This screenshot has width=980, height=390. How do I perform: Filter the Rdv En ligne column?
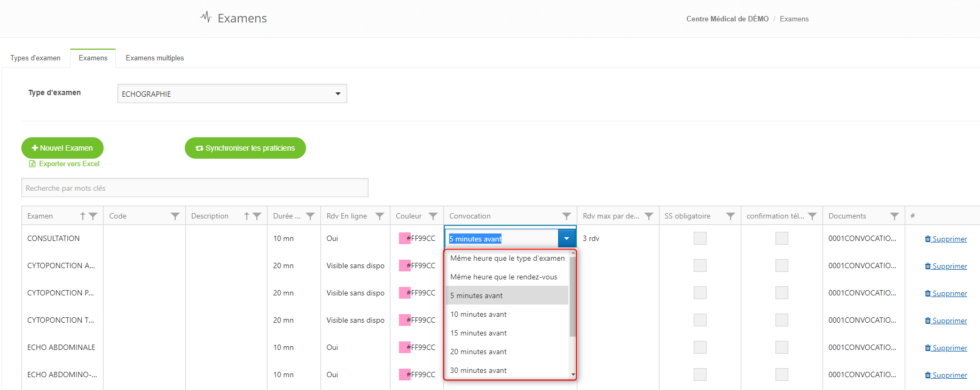pyautogui.click(x=379, y=216)
